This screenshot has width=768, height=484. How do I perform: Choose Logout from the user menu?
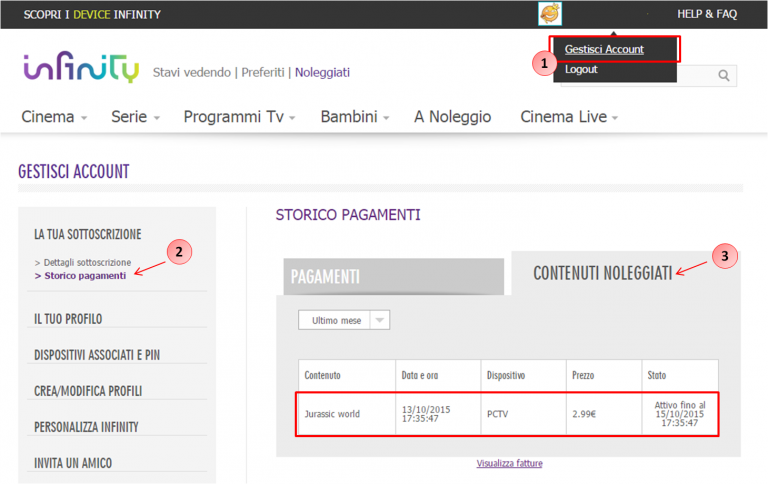(x=581, y=70)
